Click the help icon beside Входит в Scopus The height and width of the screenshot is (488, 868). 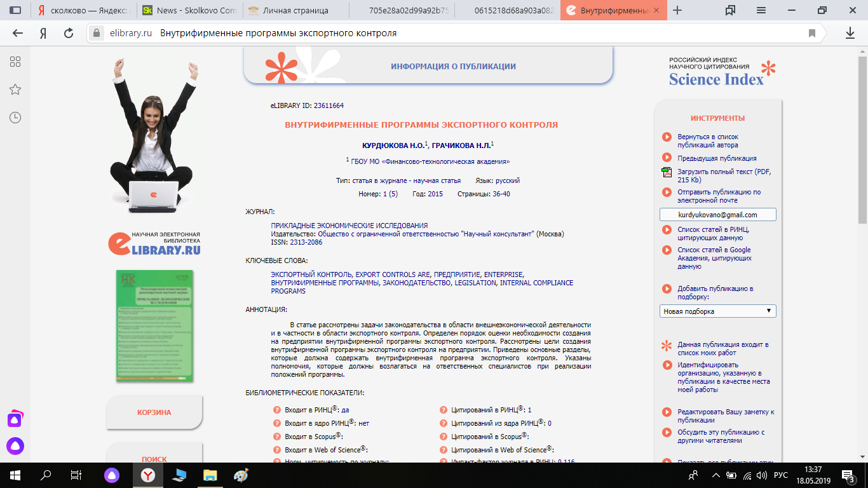tap(276, 437)
